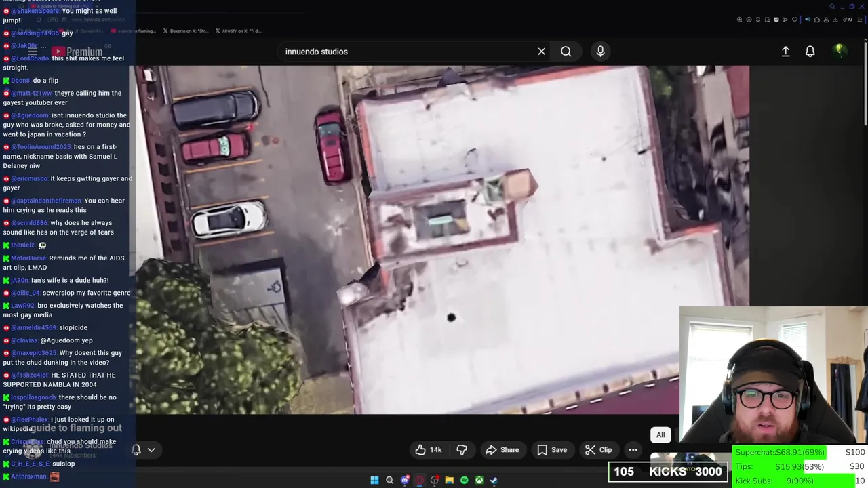
Task: Start voice search with the microphone
Action: [x=600, y=52]
